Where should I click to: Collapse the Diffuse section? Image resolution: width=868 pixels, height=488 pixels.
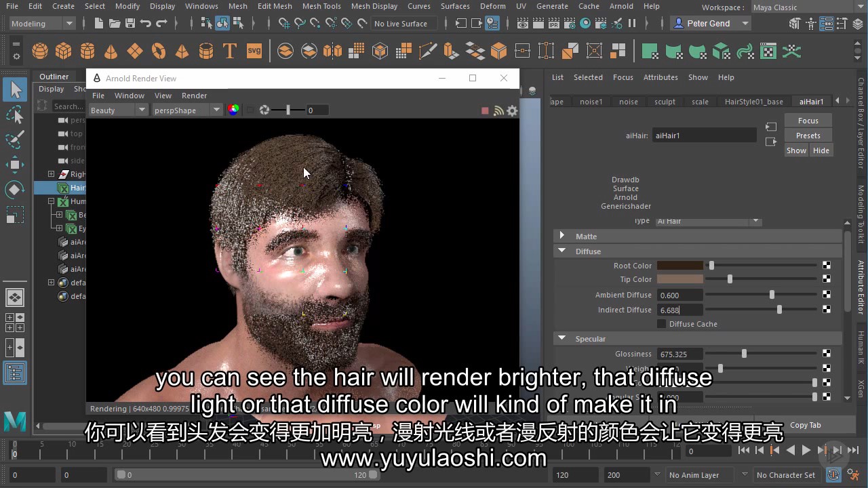coord(561,251)
